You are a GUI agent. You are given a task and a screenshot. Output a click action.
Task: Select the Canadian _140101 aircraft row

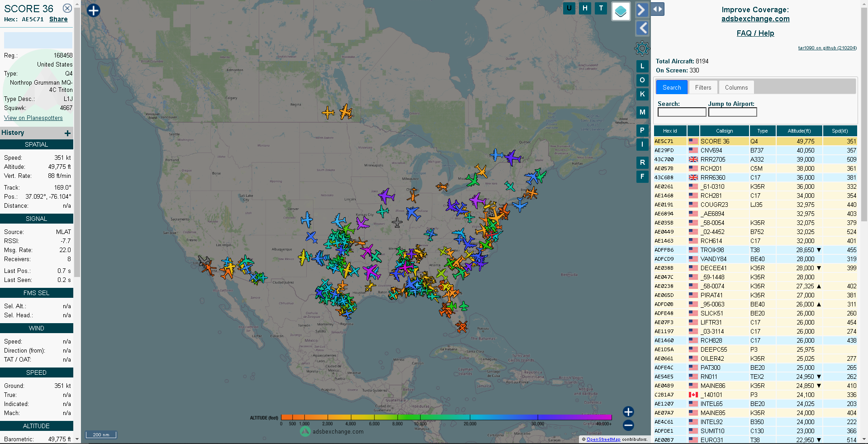click(x=755, y=395)
